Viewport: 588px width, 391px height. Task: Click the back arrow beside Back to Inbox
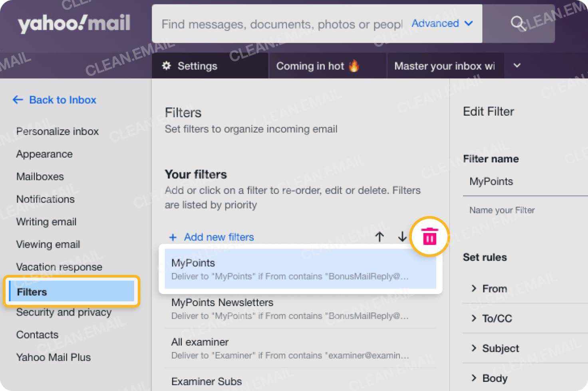[x=18, y=100]
